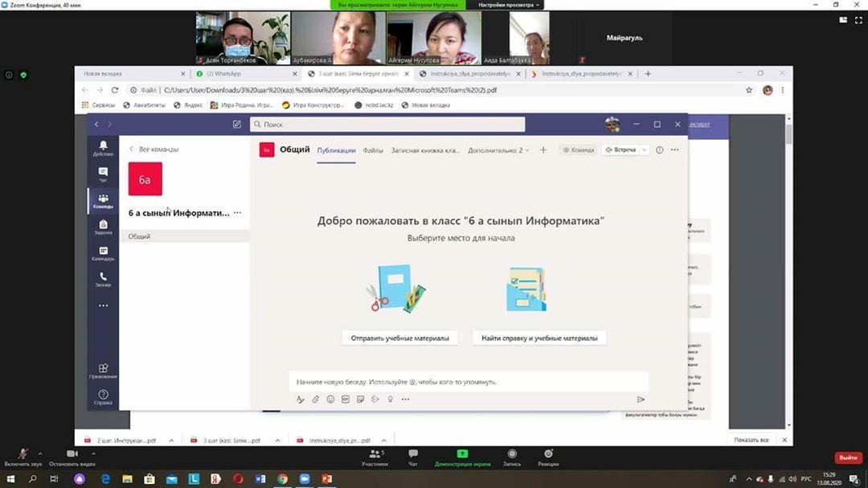Open the Записная книжка класса tab
The height and width of the screenshot is (488, 868).
(425, 150)
